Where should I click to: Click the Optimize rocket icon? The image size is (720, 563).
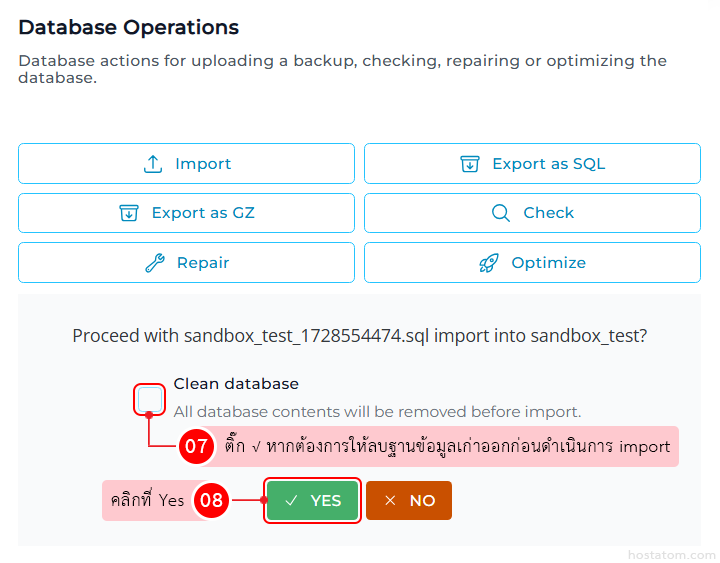tap(489, 263)
